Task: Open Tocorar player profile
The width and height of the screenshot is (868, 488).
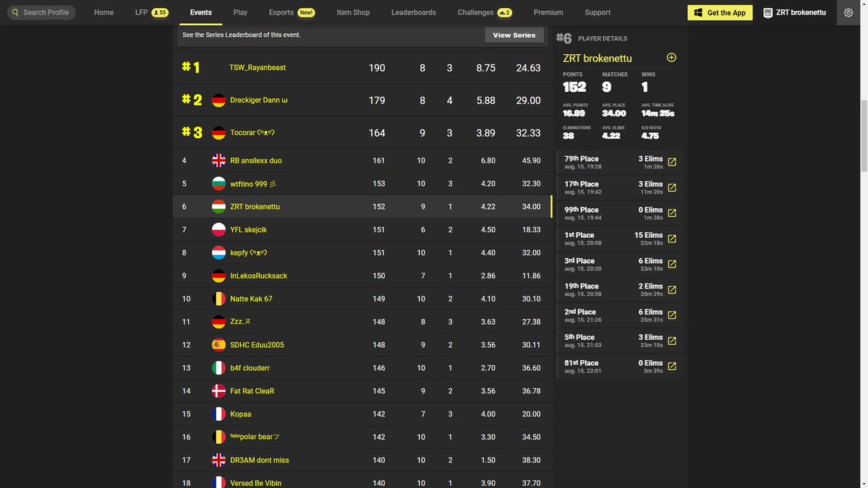Action: [x=252, y=133]
